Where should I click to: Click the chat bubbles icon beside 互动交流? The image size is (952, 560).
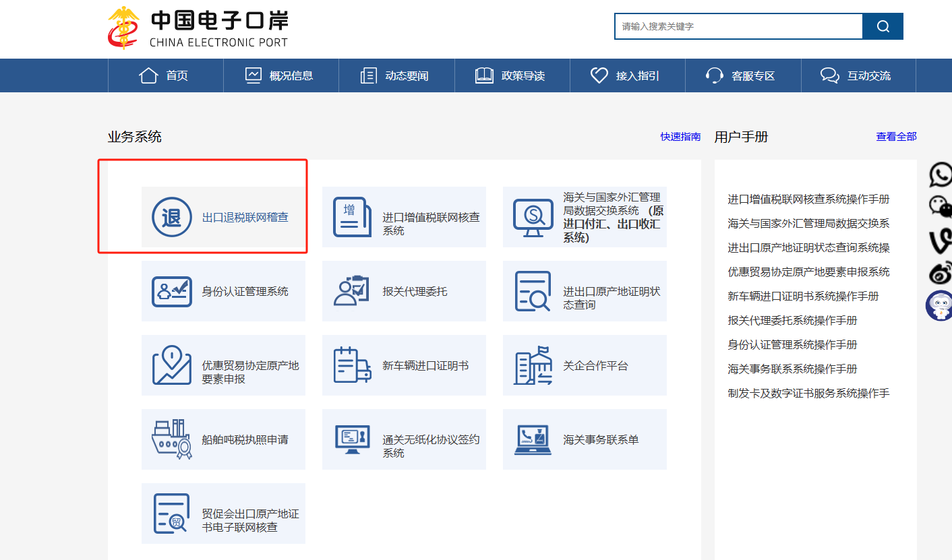pyautogui.click(x=830, y=75)
